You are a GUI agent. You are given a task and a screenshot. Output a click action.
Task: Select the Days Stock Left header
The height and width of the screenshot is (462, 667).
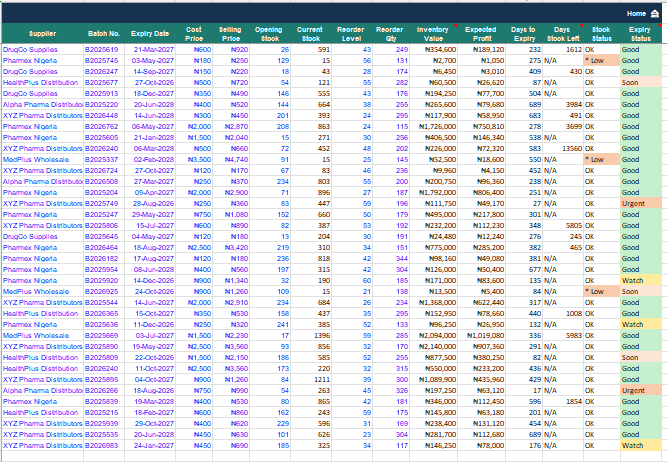click(562, 34)
